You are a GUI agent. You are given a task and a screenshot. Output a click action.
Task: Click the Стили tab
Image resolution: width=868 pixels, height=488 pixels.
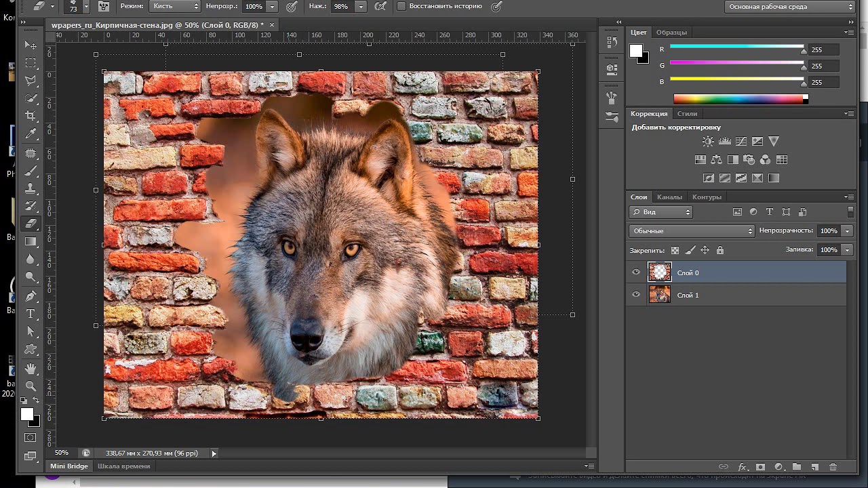[x=687, y=114]
